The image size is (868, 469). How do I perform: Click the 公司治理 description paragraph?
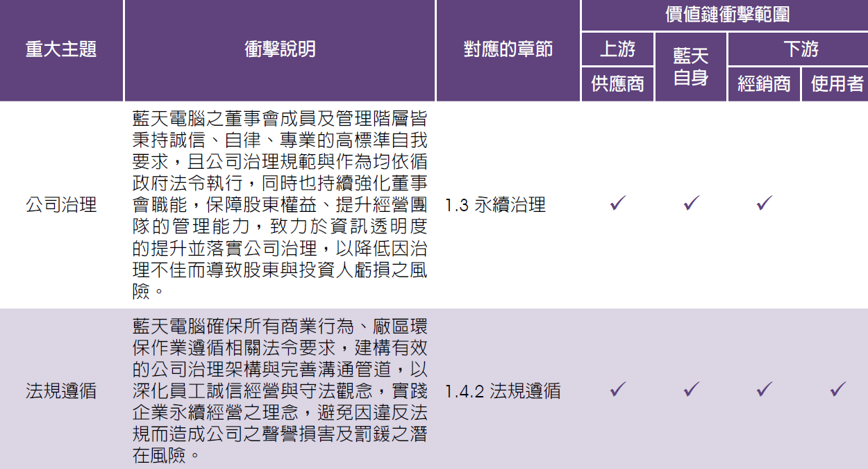[280, 205]
